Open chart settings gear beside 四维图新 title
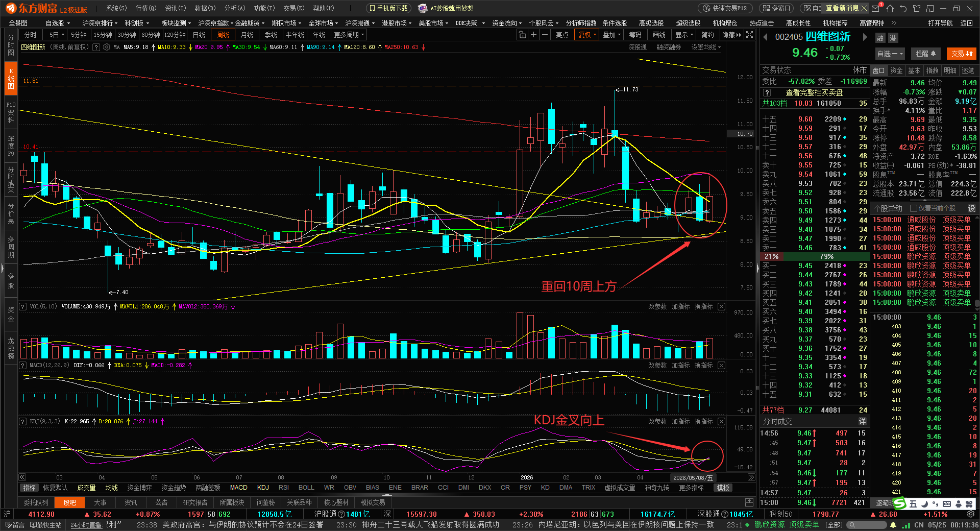 tap(107, 47)
